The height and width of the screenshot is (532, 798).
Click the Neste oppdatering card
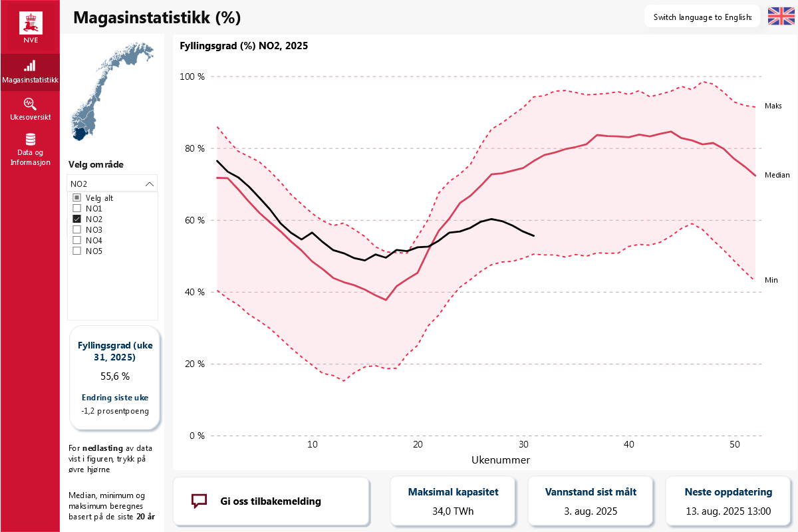[728, 501]
